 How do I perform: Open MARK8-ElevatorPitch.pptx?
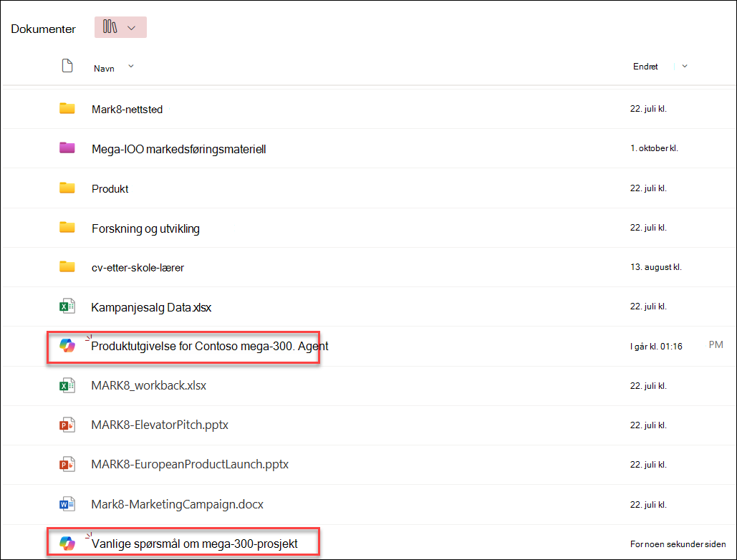[x=160, y=425]
